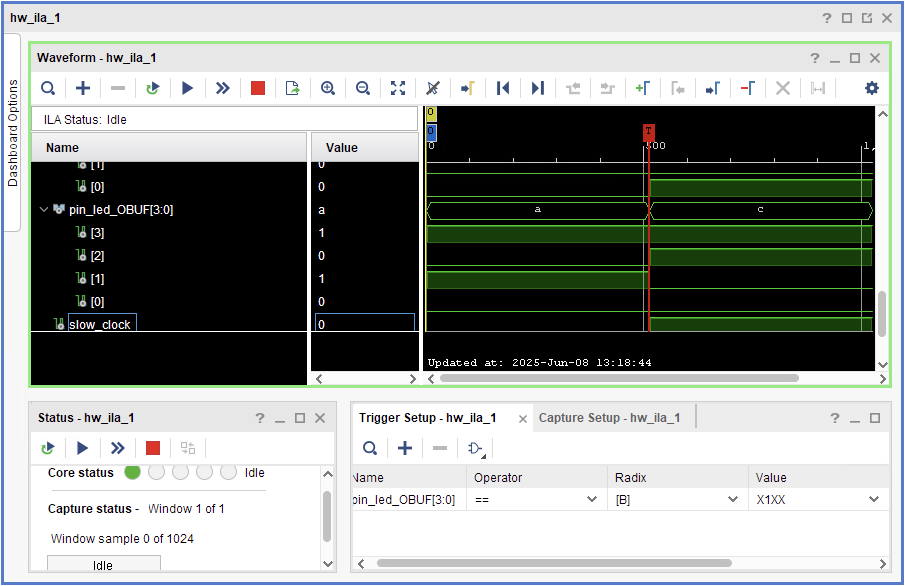
Task: Open Waveform settings gear
Action: click(x=871, y=88)
